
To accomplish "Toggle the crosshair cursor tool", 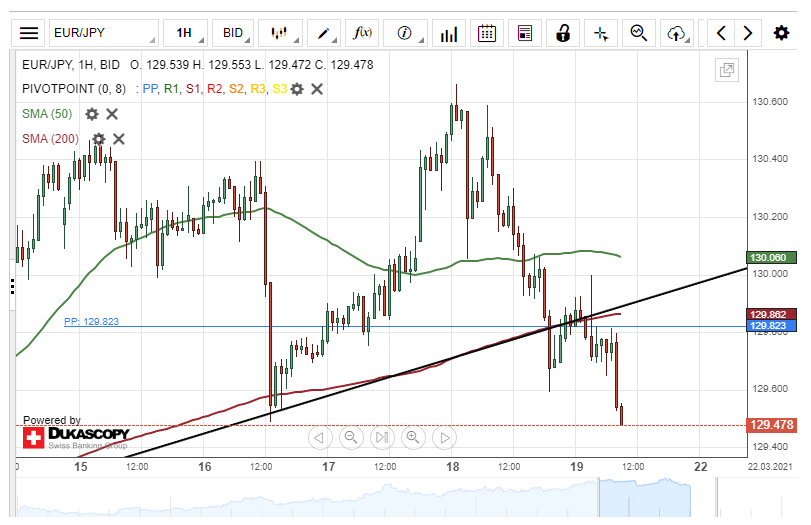I will pos(601,33).
